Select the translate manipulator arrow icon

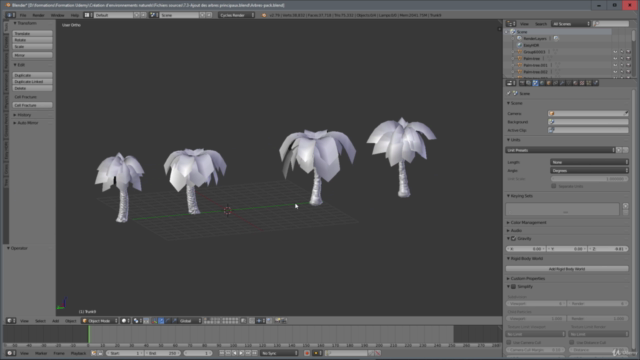tap(161, 321)
